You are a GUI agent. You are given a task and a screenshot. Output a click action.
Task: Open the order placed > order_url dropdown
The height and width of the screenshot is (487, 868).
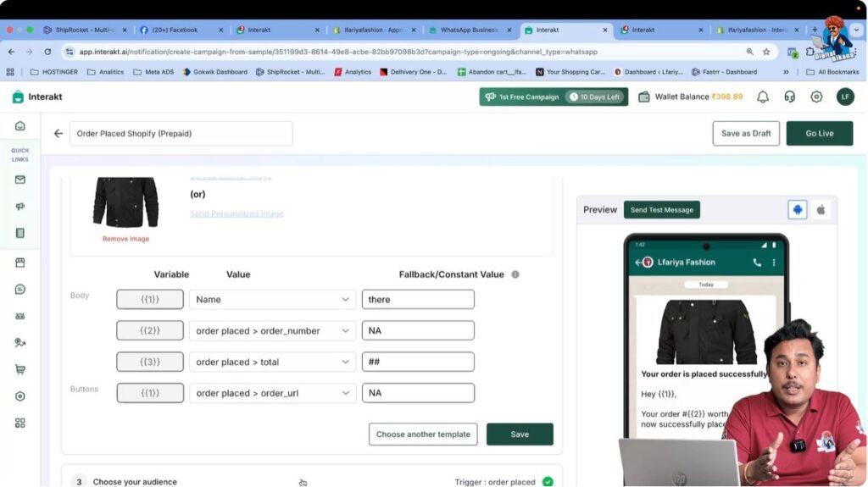[x=272, y=393]
